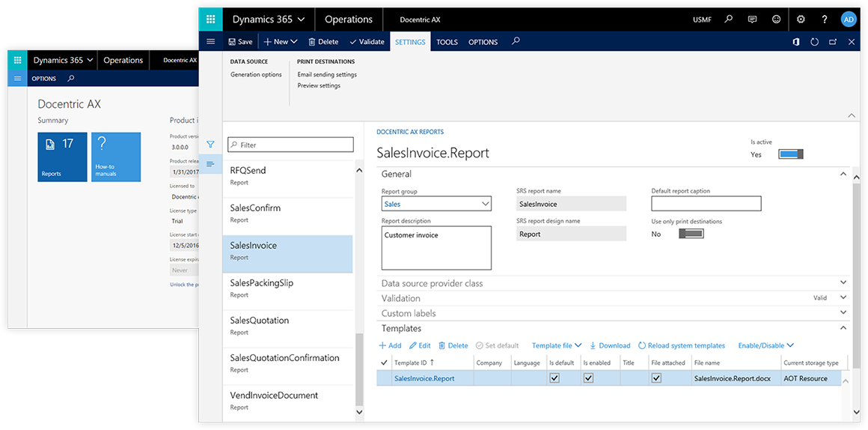Toggle the File attached checkbox
Screen dimensions: 868x430
pos(656,378)
